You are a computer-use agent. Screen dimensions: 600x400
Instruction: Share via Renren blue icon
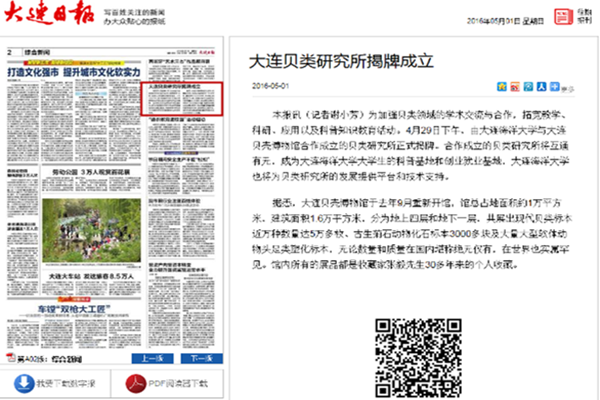tap(541, 87)
